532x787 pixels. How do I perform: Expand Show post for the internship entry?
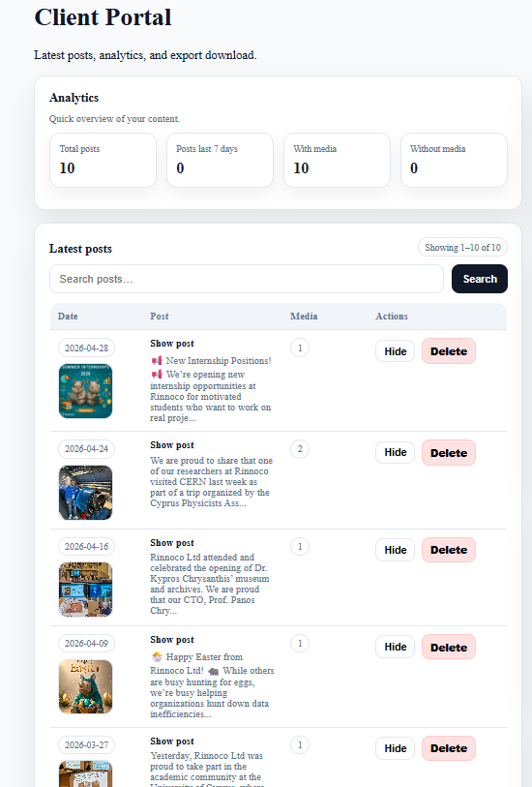pos(172,344)
